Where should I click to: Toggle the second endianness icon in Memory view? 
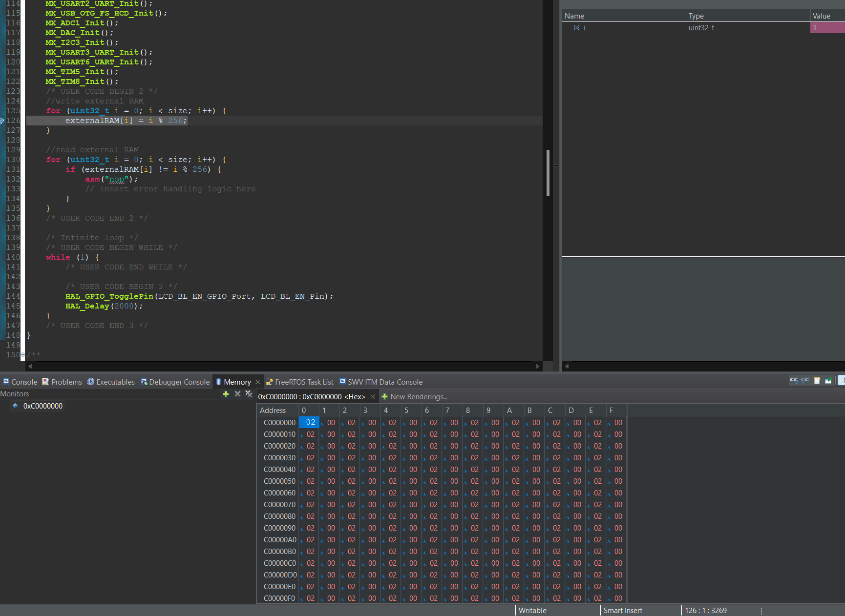point(804,380)
